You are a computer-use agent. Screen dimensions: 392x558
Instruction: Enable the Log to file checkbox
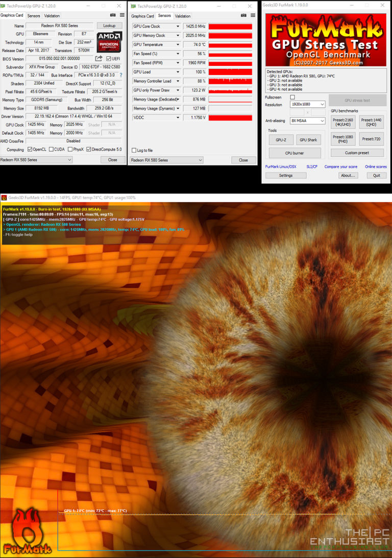(134, 150)
